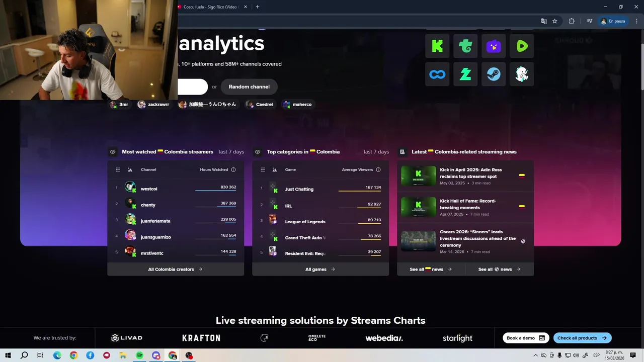Open juansguarnizo channel row
This screenshot has height=362, width=644.
pos(176,237)
